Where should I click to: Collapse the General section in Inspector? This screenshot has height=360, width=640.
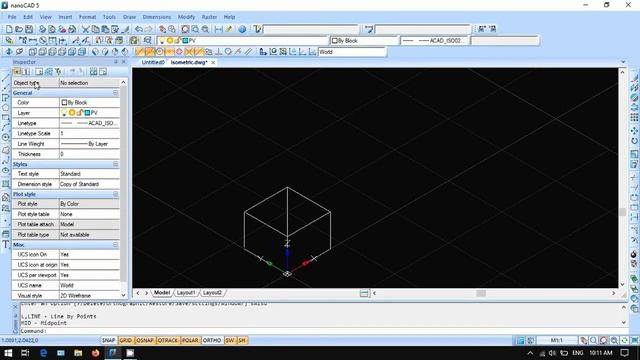116,93
